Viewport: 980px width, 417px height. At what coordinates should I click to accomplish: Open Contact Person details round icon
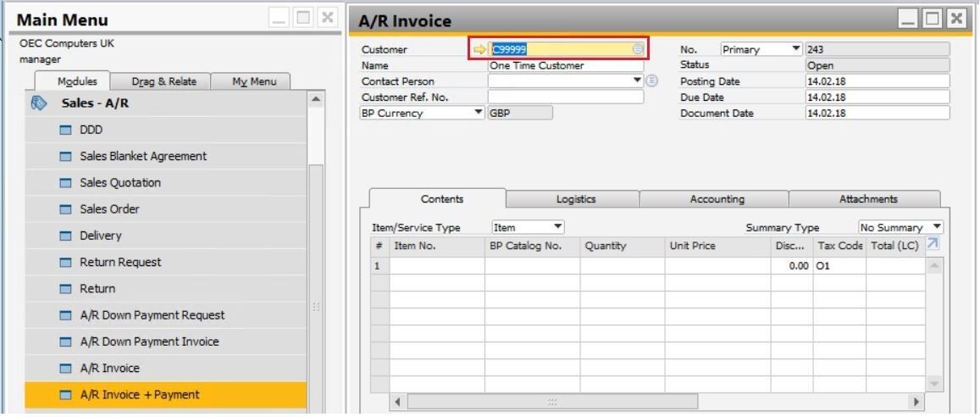click(652, 81)
